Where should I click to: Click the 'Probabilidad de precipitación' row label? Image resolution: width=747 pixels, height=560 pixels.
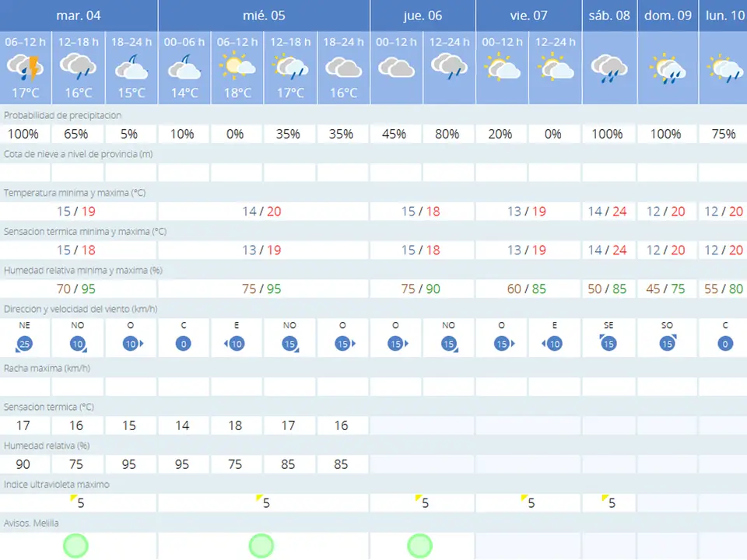tap(62, 115)
